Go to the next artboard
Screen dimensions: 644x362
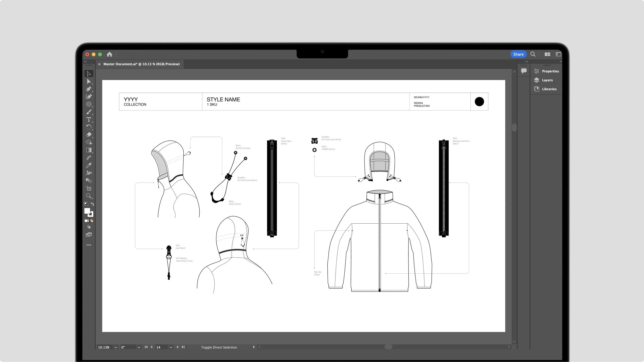tap(178, 347)
